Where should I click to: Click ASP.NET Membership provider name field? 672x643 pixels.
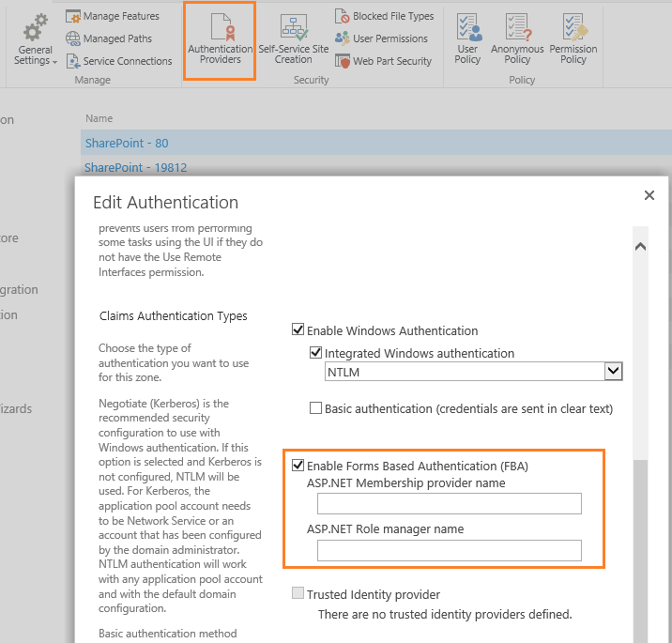(x=450, y=504)
